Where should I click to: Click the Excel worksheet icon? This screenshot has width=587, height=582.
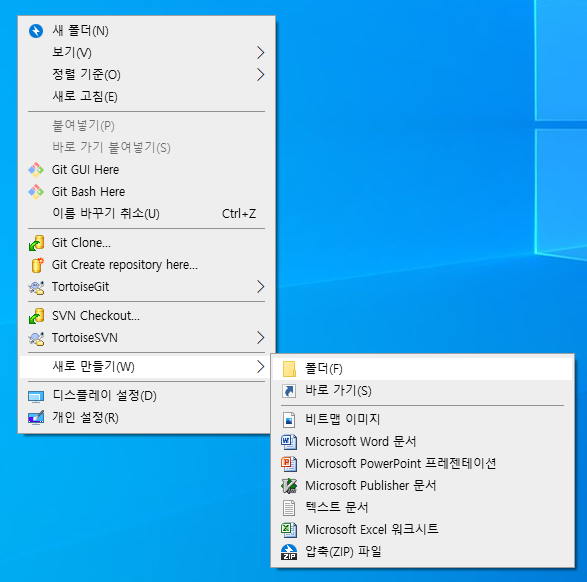pyautogui.click(x=289, y=530)
